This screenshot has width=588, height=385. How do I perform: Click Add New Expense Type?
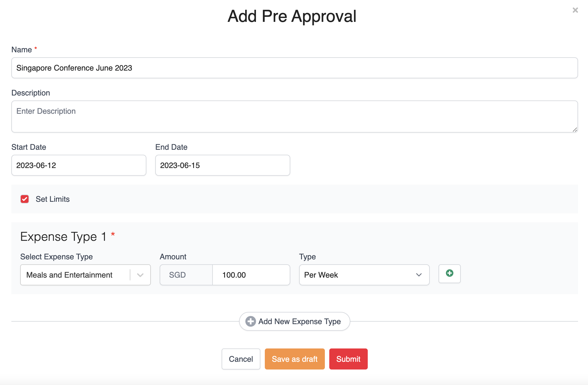click(x=299, y=321)
